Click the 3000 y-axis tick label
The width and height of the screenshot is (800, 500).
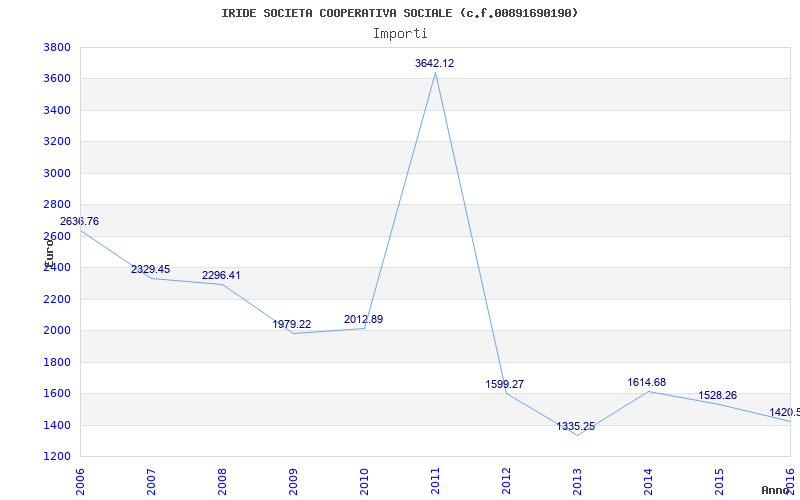coord(57,173)
